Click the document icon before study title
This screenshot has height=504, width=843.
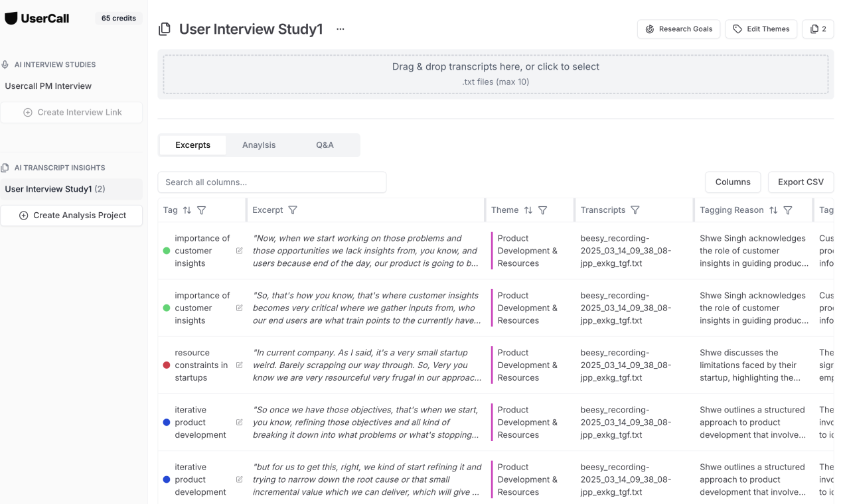[165, 29]
